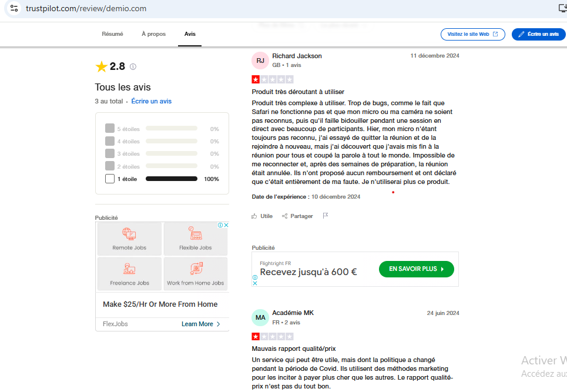Open the Résumé tab
The image size is (567, 392).
click(112, 34)
